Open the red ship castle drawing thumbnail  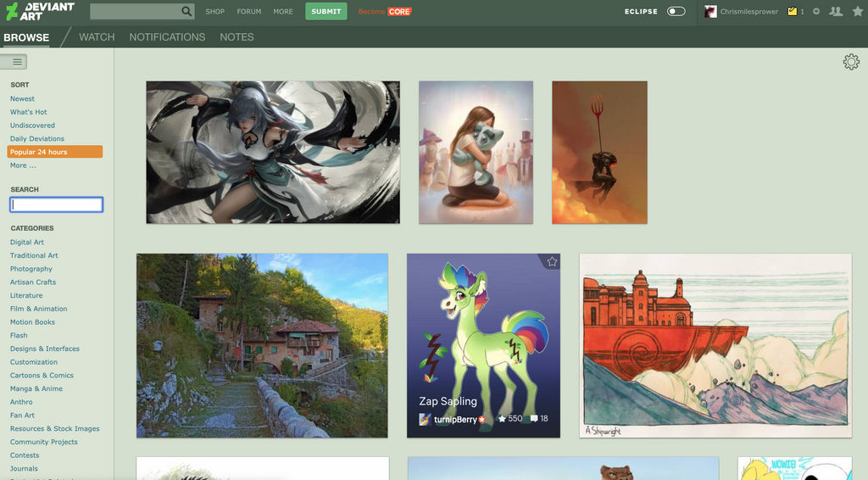715,345
